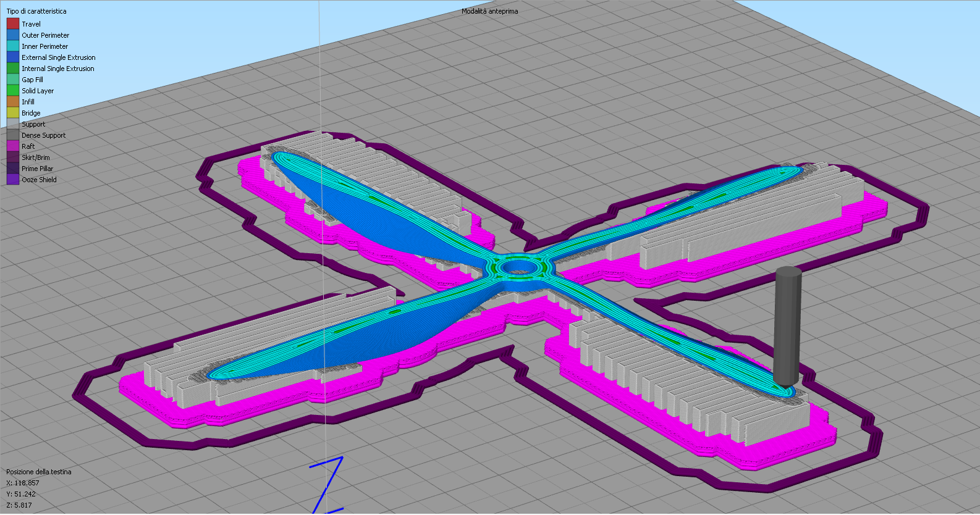The height and width of the screenshot is (515, 980).
Task: Click the Inner Perimeter cyan swatch
Action: point(13,46)
